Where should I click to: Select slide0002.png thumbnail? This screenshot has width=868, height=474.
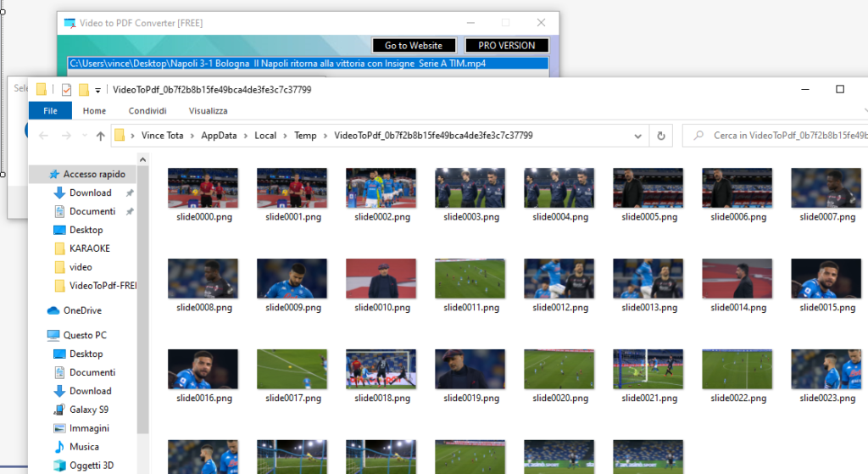pyautogui.click(x=381, y=188)
